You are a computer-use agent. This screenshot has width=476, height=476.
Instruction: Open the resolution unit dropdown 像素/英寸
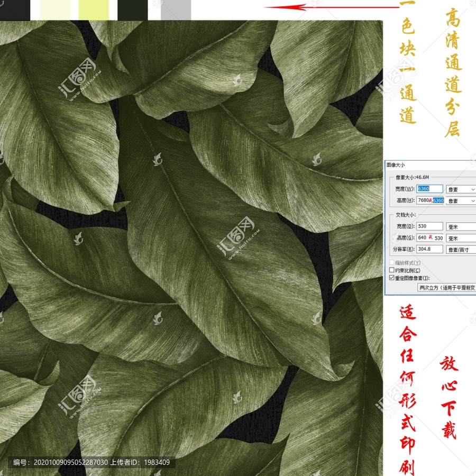461,250
